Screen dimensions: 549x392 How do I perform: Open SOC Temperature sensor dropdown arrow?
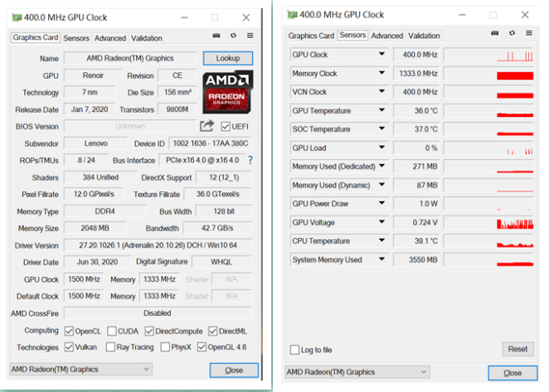coord(381,128)
